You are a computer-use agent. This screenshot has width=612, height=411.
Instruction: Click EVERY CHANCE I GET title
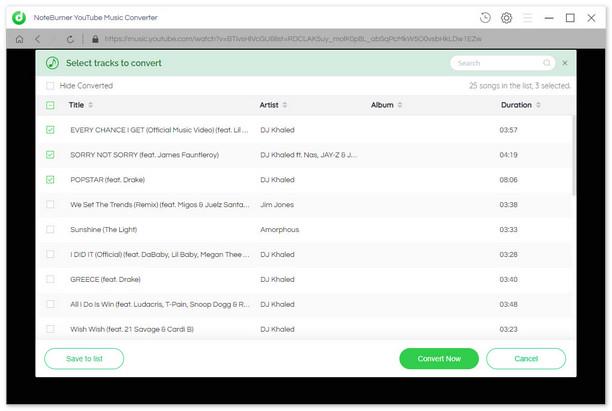click(x=159, y=130)
